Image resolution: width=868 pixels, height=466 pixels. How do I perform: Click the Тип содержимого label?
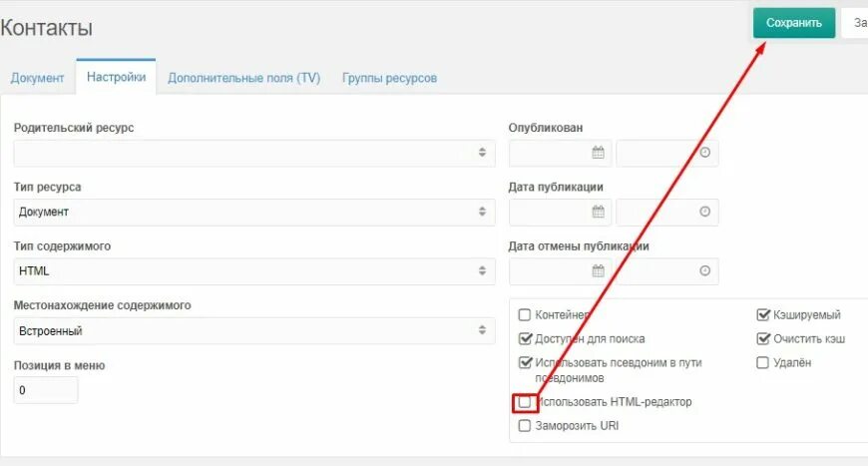coord(62,246)
